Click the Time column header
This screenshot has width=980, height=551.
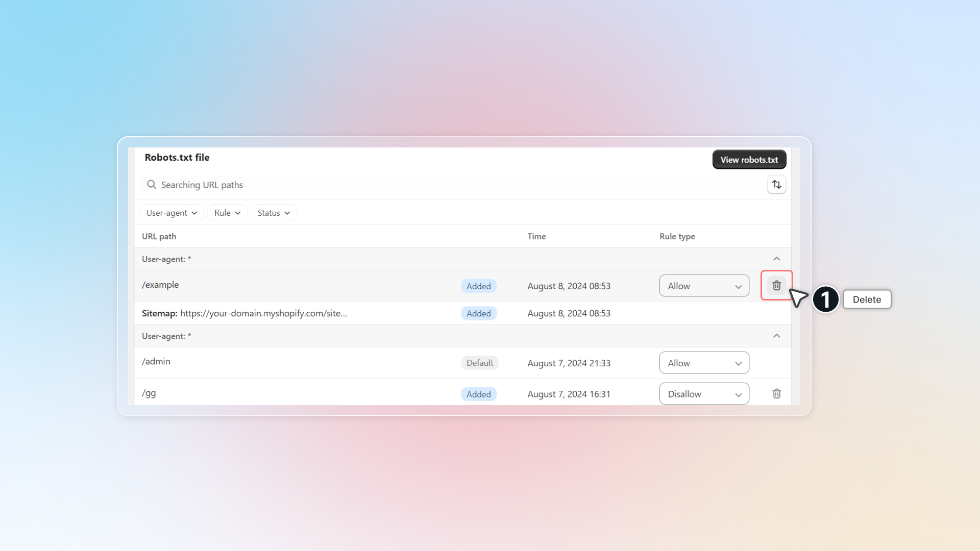536,236
